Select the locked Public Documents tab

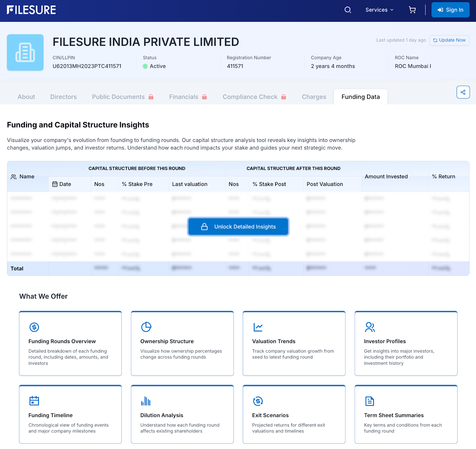click(x=123, y=97)
